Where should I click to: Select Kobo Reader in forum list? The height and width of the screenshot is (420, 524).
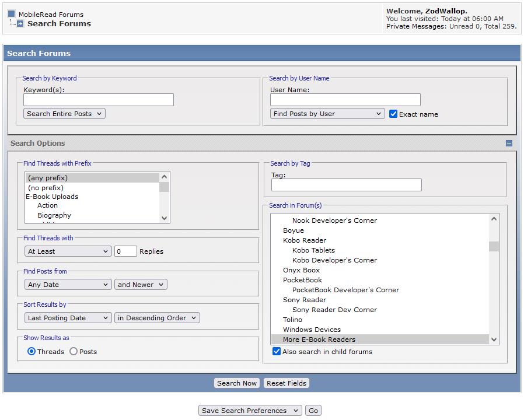[380, 240]
